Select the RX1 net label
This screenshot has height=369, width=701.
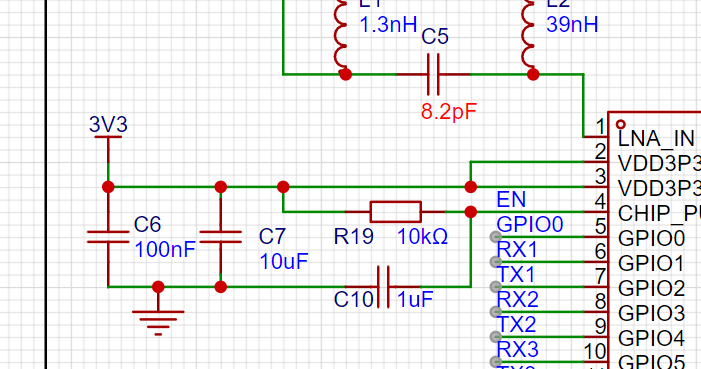517,249
